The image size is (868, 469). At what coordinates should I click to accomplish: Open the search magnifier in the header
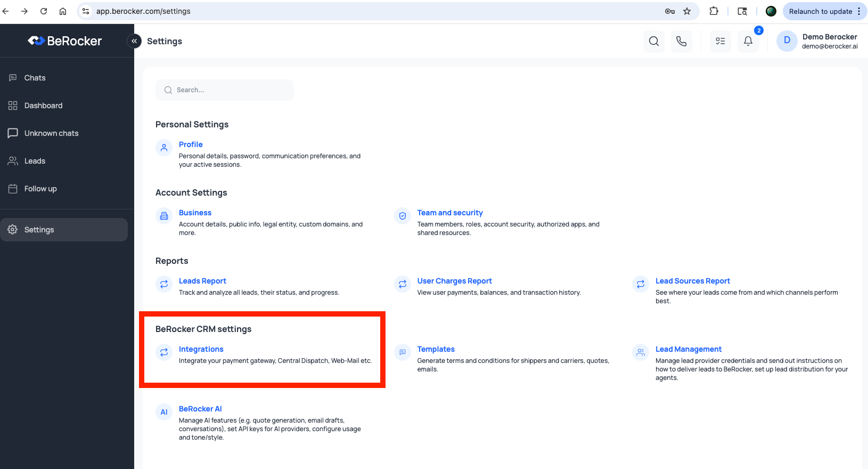[x=654, y=41]
